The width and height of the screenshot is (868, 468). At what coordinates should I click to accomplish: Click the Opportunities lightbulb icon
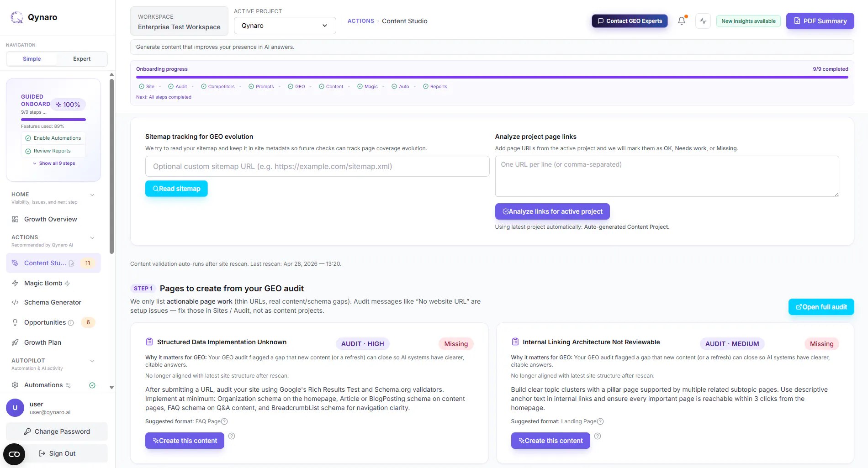pyautogui.click(x=15, y=322)
